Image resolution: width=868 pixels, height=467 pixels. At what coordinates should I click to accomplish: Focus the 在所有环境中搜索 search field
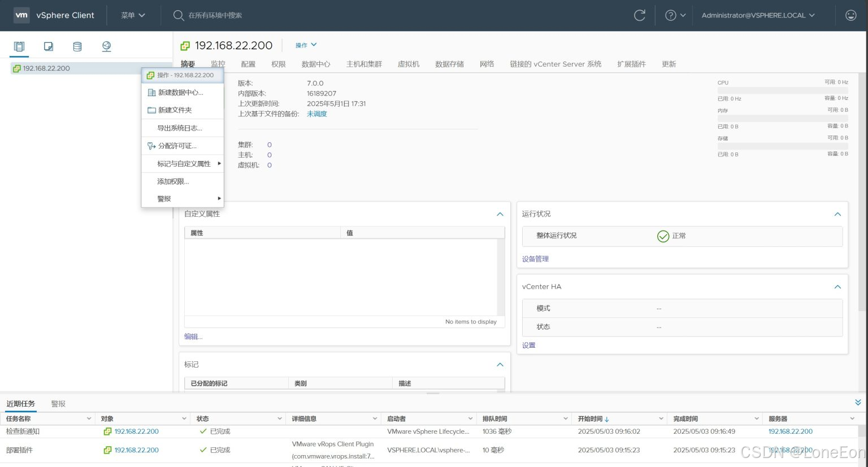tap(215, 15)
